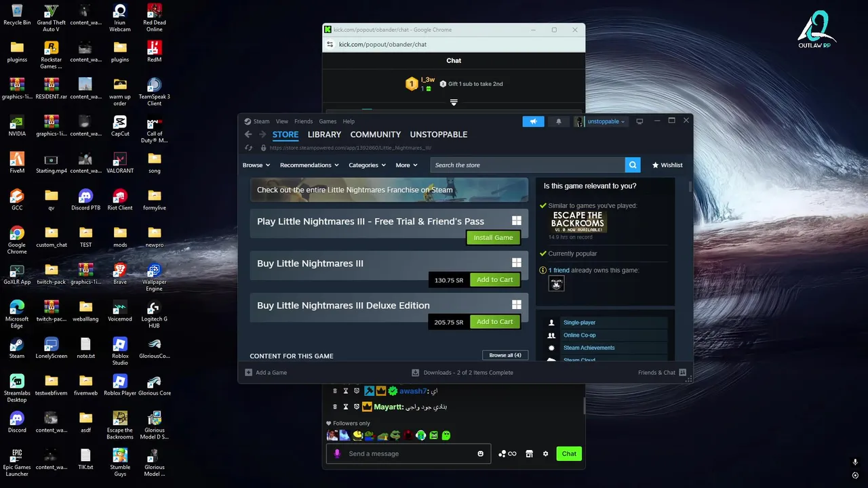Open Streamlabs Desktop shortcut
Image resolution: width=868 pixels, height=488 pixels.
[x=17, y=388]
